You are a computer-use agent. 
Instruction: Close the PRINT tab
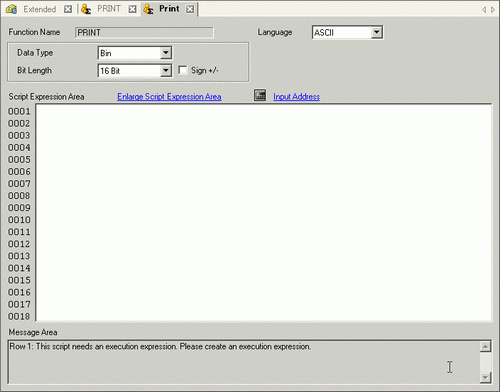coord(132,9)
